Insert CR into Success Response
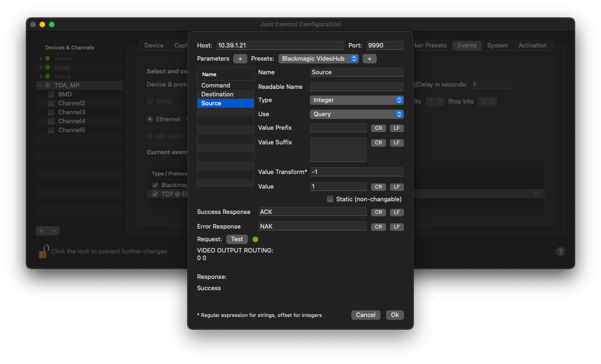This screenshot has height=364, width=601. 378,212
